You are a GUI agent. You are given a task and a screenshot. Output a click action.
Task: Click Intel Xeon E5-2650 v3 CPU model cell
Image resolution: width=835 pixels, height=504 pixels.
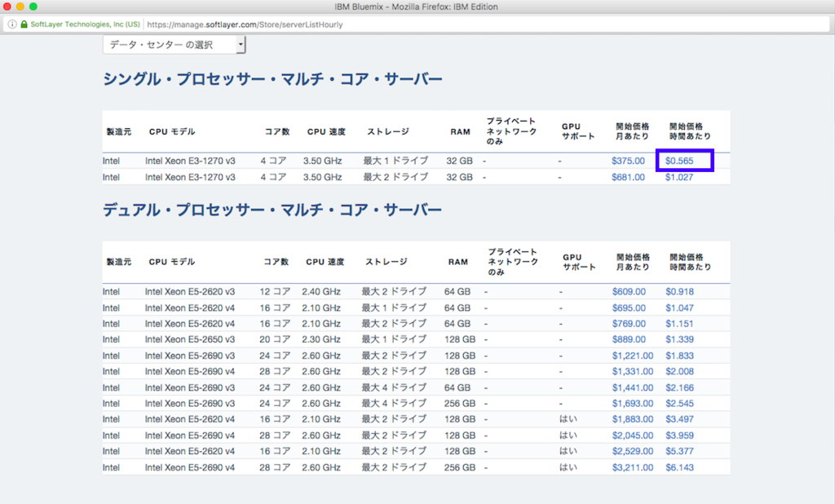click(189, 339)
